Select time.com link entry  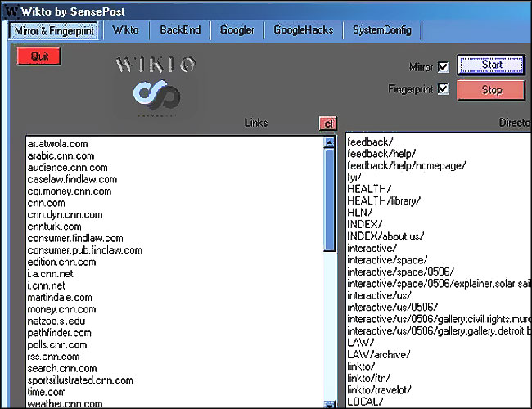(47, 392)
